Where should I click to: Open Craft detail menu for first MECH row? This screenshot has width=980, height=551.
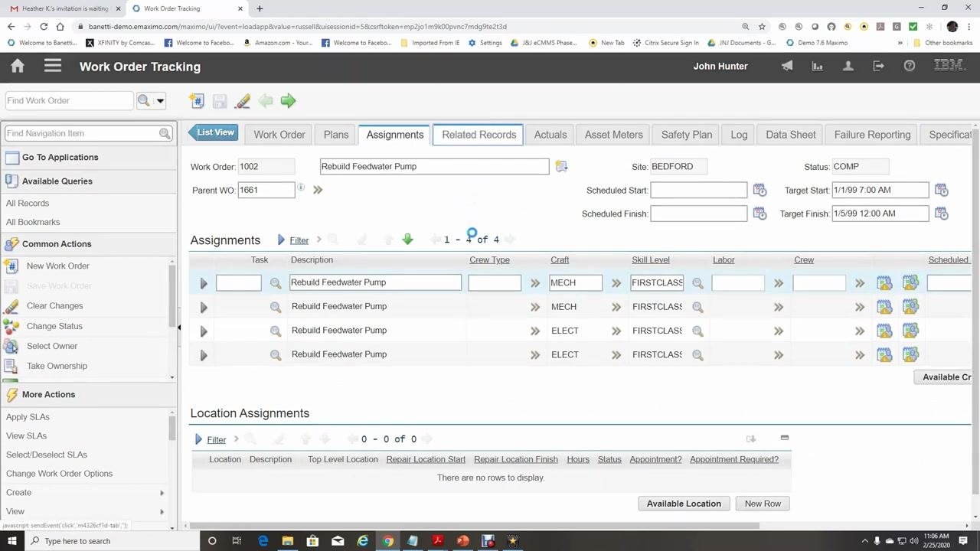point(616,283)
